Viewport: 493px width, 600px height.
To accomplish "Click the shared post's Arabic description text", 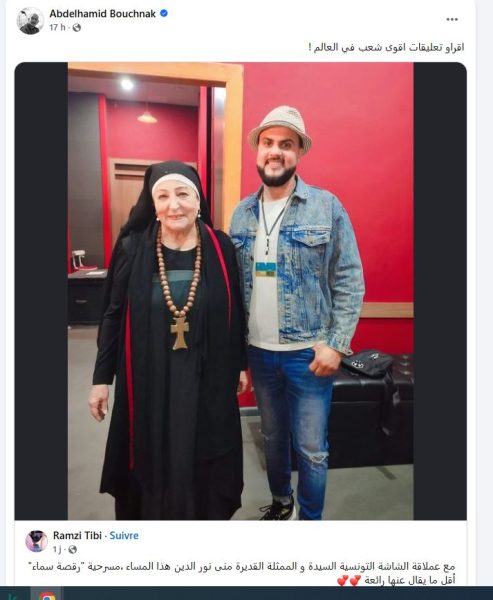I will coord(243,573).
